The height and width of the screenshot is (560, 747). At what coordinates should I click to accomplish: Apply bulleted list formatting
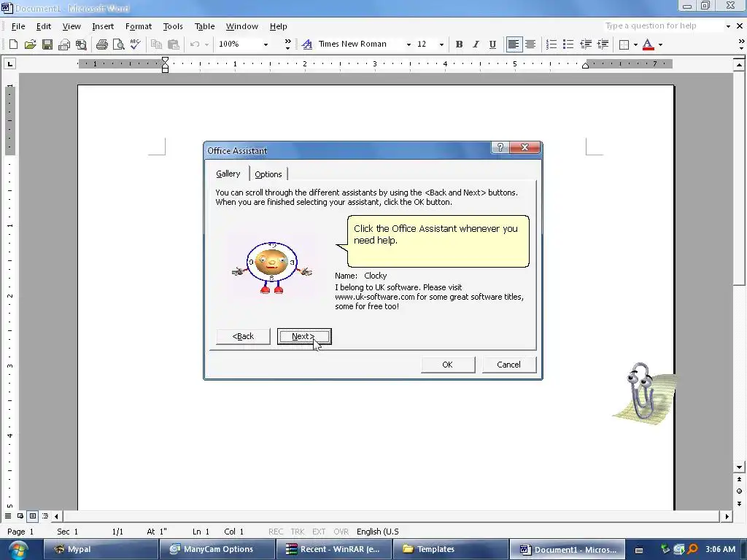click(x=568, y=44)
